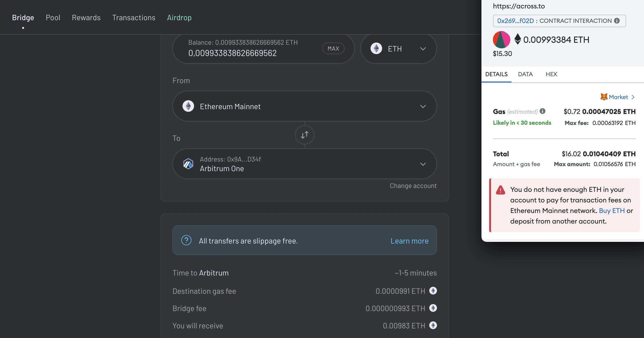Click the 0x269...f02D contract address link

(x=516, y=21)
